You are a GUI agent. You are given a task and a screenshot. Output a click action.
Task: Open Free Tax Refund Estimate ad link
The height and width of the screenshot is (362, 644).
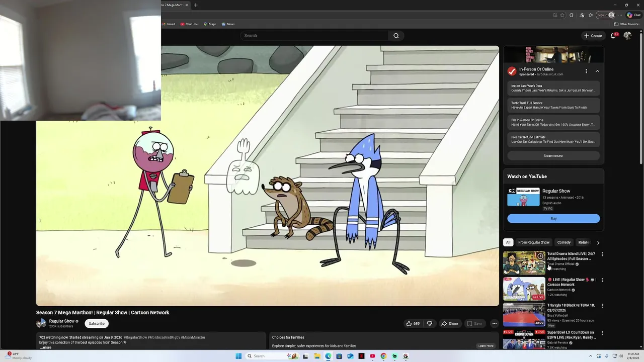coord(553,139)
